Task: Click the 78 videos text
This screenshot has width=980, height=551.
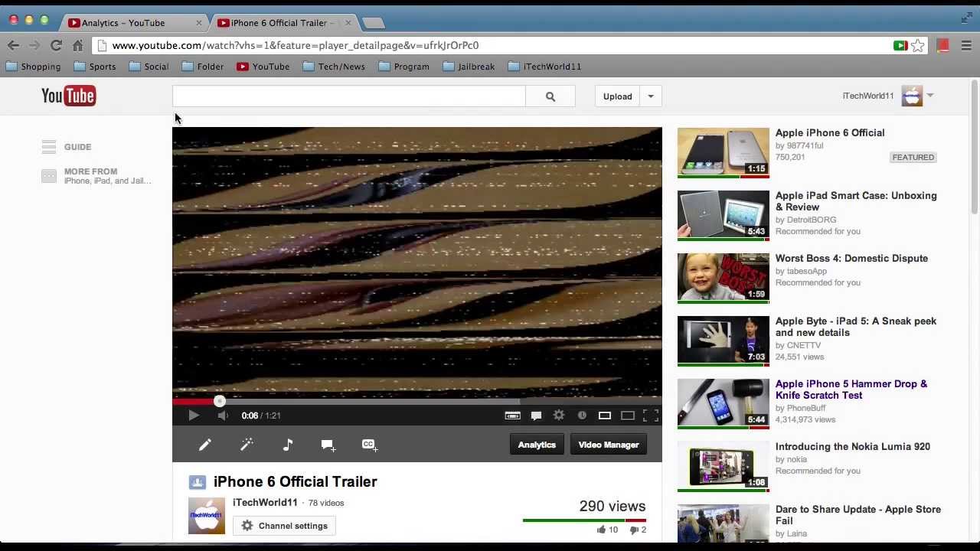Action: (326, 503)
